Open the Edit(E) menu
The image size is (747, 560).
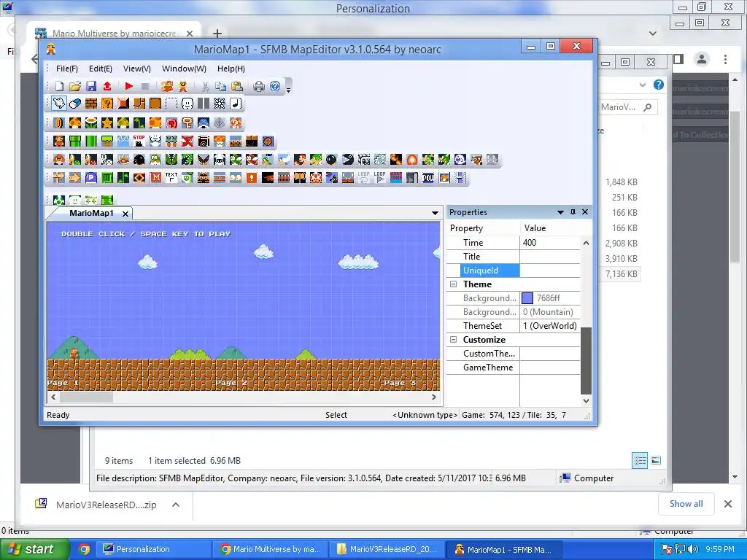(101, 69)
